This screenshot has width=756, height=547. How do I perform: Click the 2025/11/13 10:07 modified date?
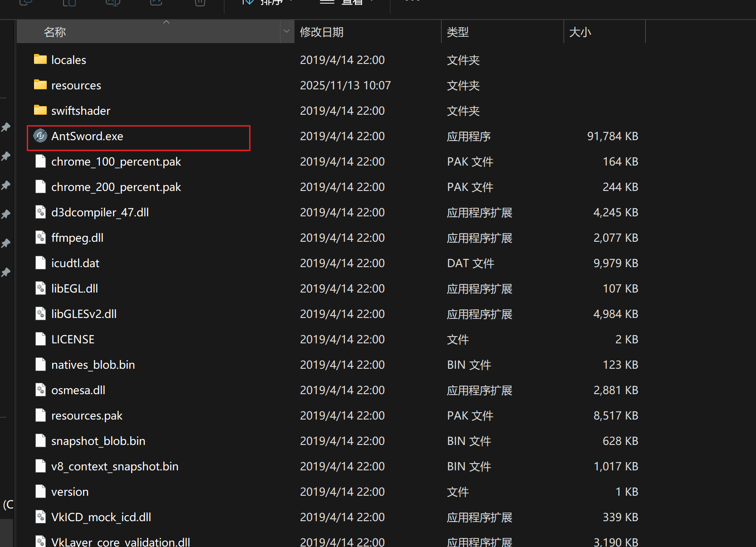coord(345,85)
